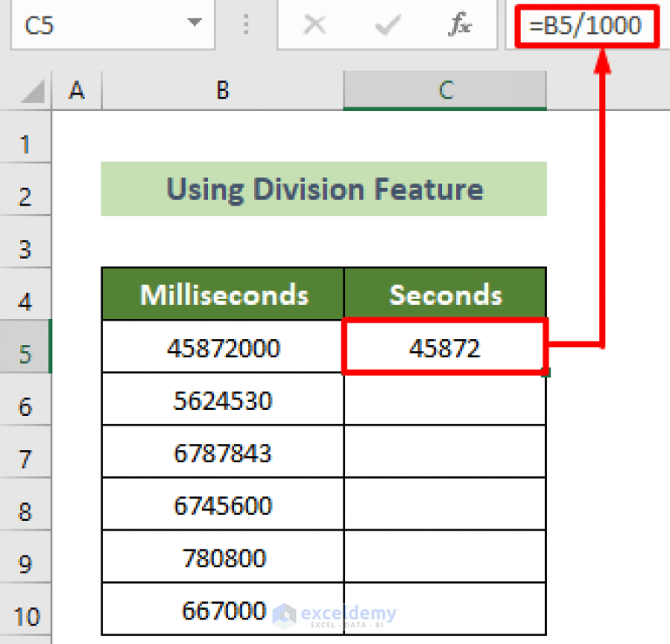The width and height of the screenshot is (670, 644).
Task: Open the Name Box dropdown arrow
Action: [x=195, y=22]
